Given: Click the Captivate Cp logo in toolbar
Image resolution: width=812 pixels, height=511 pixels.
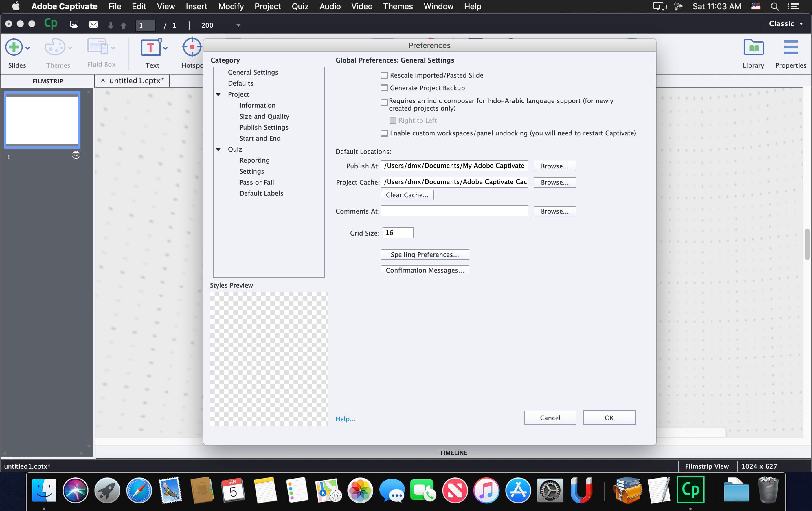Looking at the screenshot, I should coord(51,24).
